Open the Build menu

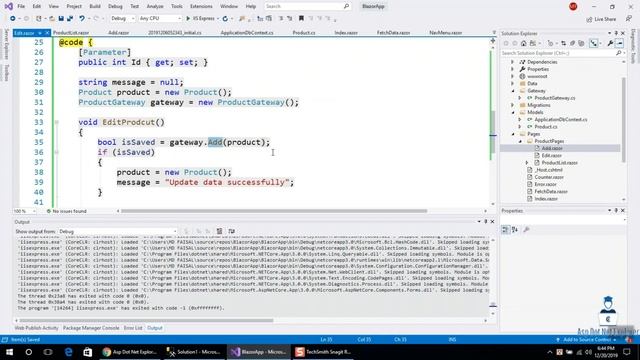[x=95, y=7]
